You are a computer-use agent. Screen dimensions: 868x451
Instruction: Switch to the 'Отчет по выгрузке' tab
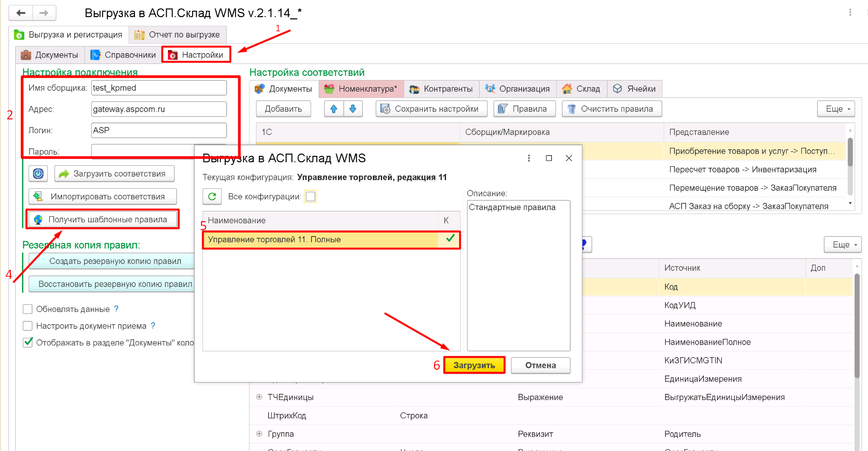pyautogui.click(x=177, y=34)
